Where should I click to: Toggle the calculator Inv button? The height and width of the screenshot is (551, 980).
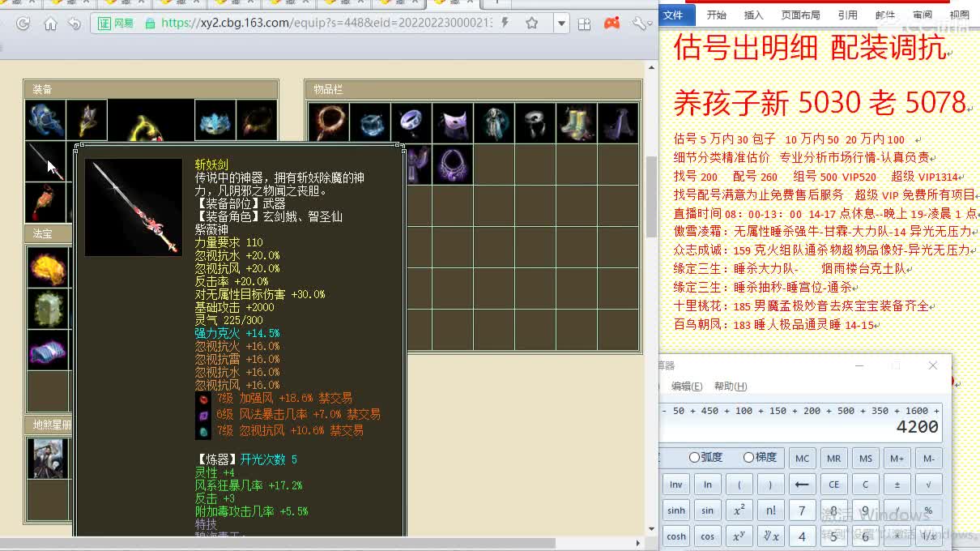click(x=676, y=485)
